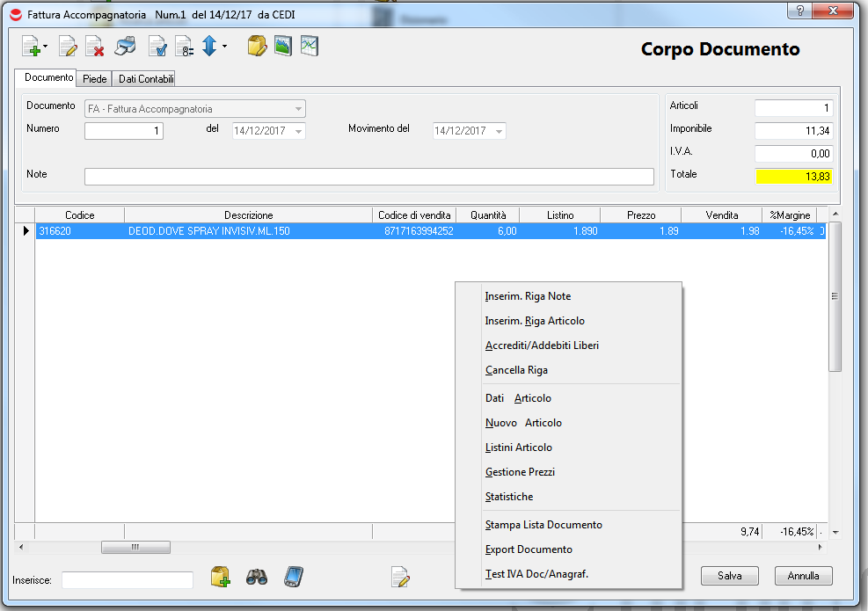
Task: Click the delete document icon with red X
Action: pos(95,47)
